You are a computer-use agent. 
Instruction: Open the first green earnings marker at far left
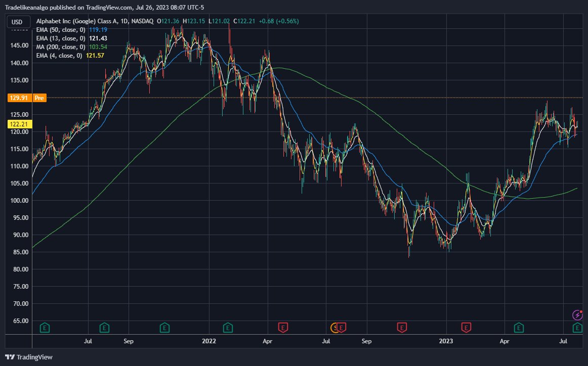[x=45, y=328]
